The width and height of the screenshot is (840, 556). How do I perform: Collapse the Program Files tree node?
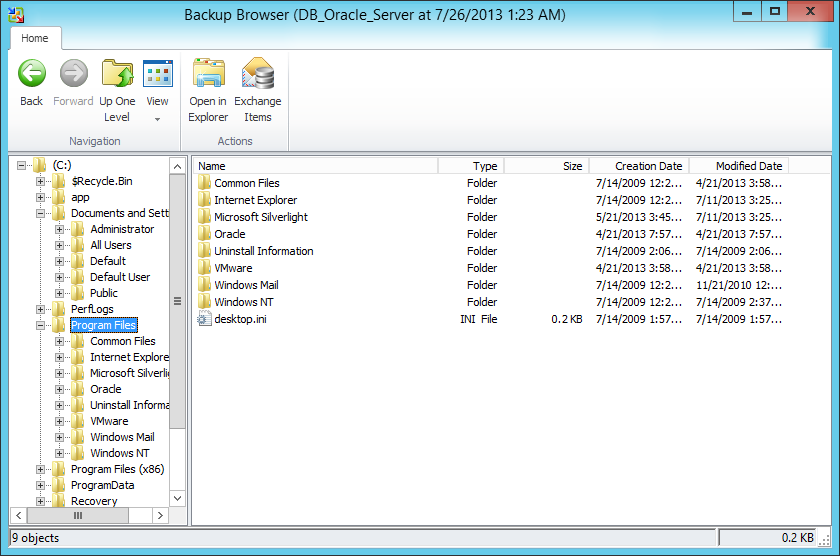(41, 325)
